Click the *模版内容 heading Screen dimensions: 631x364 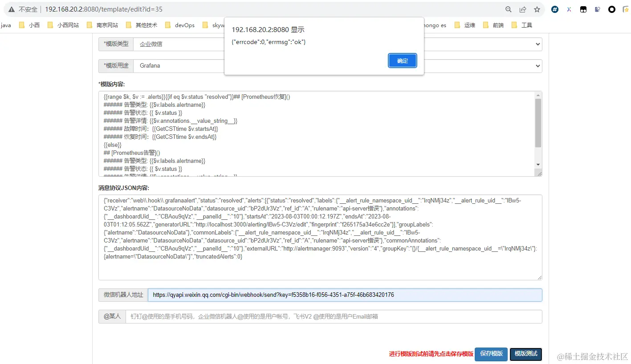(111, 84)
